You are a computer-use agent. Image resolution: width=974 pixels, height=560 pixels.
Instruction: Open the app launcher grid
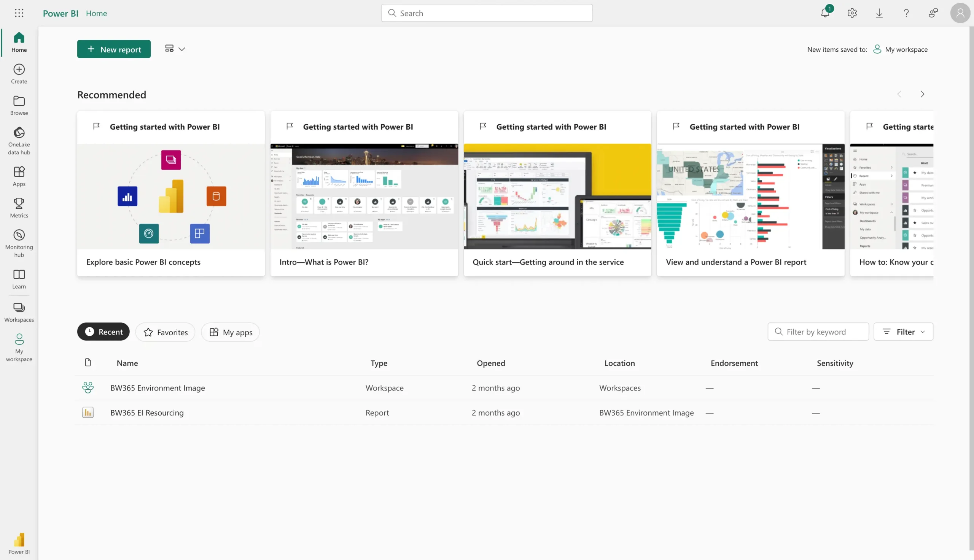(x=19, y=13)
